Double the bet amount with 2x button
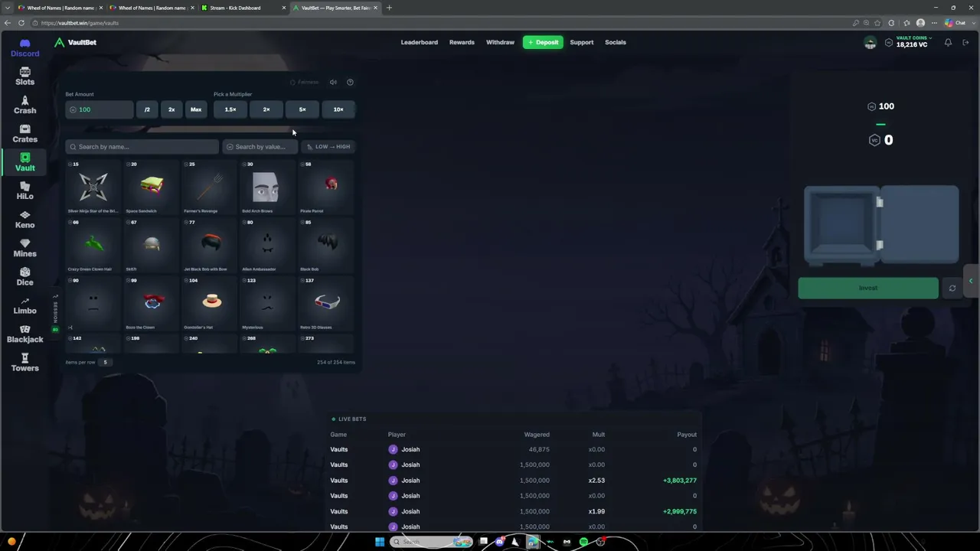The image size is (980, 551). (171, 109)
